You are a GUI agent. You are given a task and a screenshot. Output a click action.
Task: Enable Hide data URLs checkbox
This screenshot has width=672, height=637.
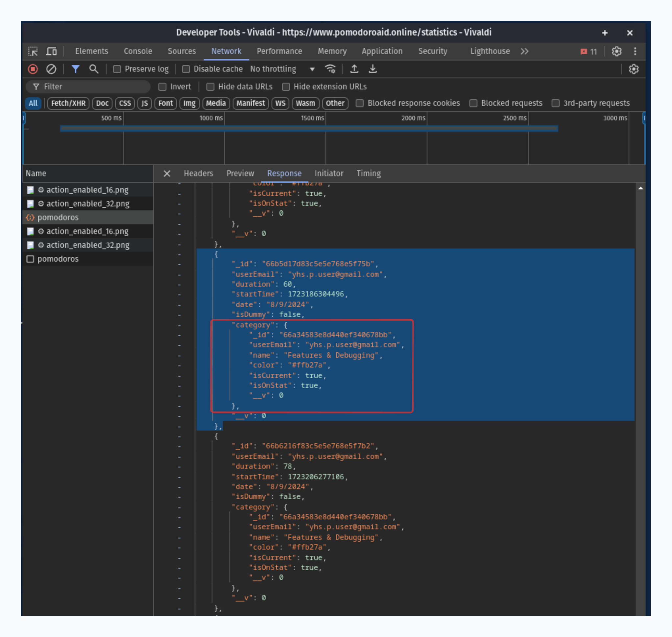[x=210, y=87]
